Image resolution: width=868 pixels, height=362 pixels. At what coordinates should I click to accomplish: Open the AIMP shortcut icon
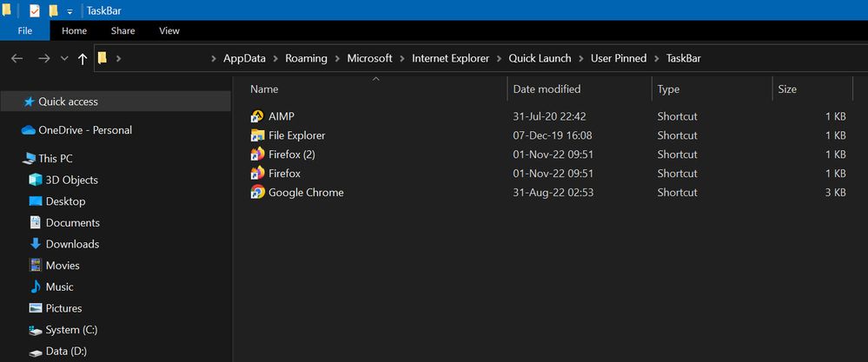click(257, 116)
